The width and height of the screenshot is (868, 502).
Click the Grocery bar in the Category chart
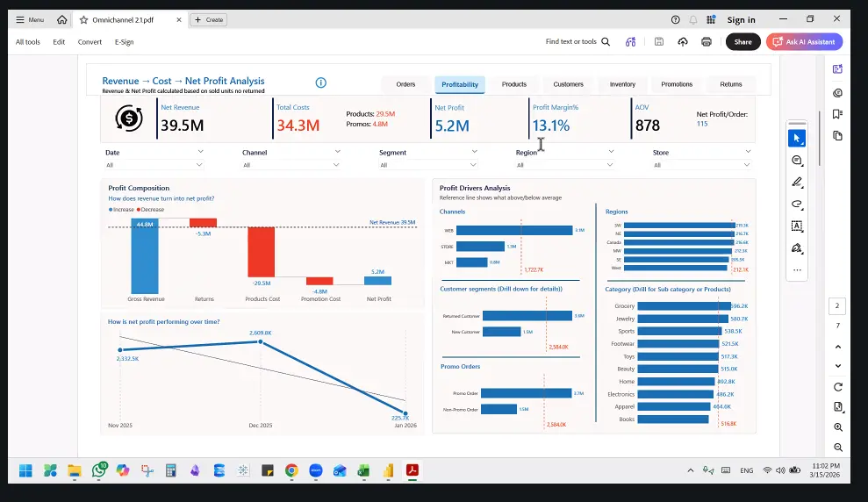[x=684, y=305]
